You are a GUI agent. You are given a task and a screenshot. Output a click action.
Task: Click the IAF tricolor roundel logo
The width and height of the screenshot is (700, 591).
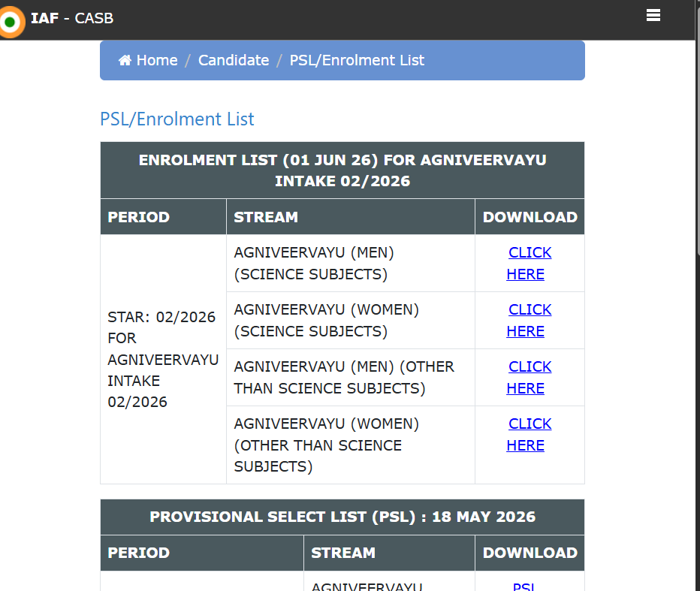pos(11,22)
